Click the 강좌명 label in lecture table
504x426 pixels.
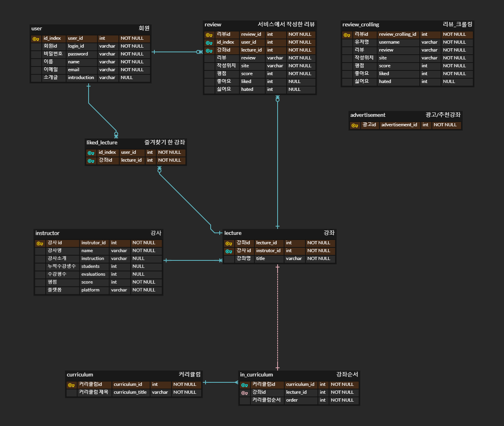coord(243,258)
